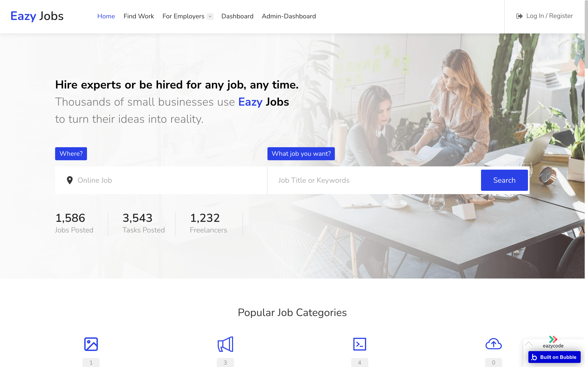Click the login arrow icon

(x=519, y=16)
